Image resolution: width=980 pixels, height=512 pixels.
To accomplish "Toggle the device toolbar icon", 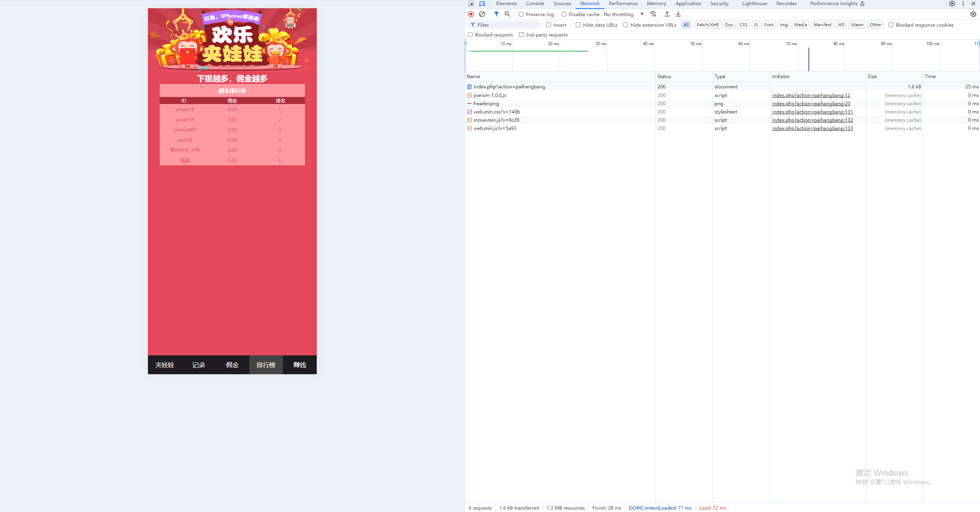I will 482,4.
